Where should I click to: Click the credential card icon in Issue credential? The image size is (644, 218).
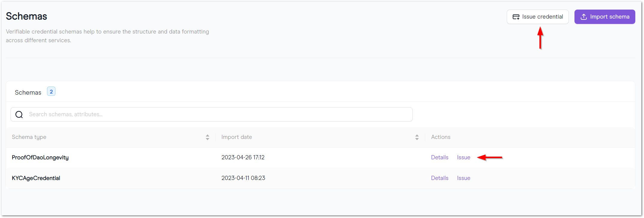[x=516, y=17]
